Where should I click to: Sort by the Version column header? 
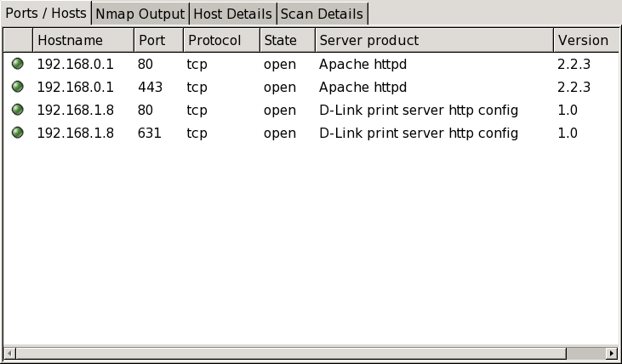(584, 40)
